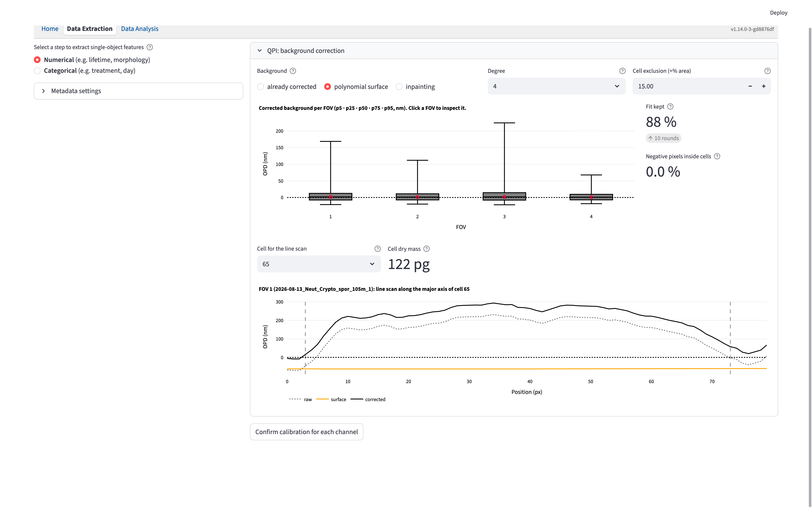
Task: Click Cell for the line scan help icon
Action: (x=377, y=249)
